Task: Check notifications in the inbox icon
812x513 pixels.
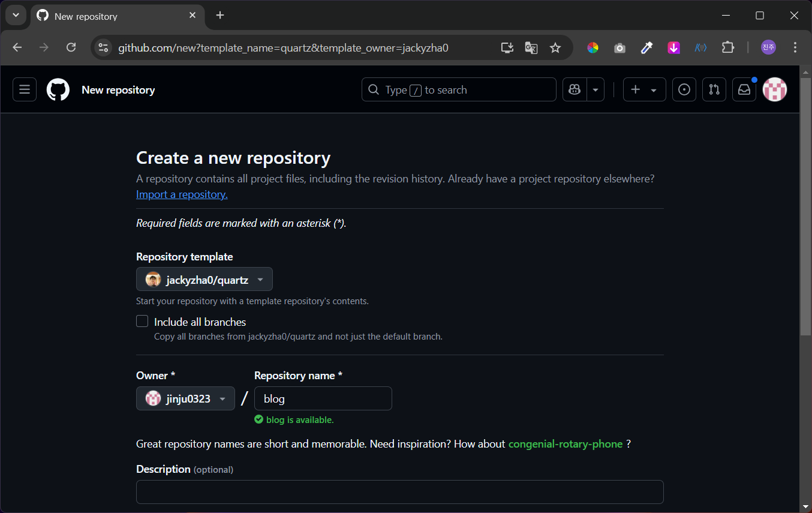Action: point(744,89)
